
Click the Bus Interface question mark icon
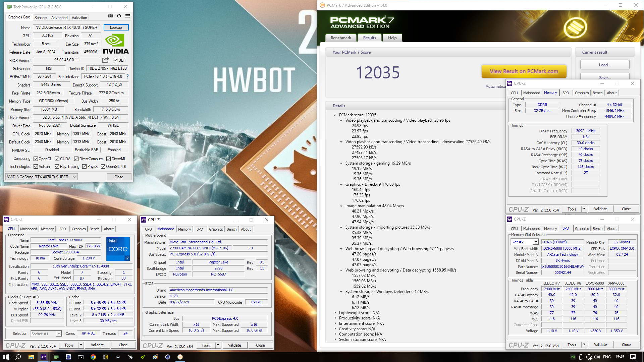[x=127, y=76]
